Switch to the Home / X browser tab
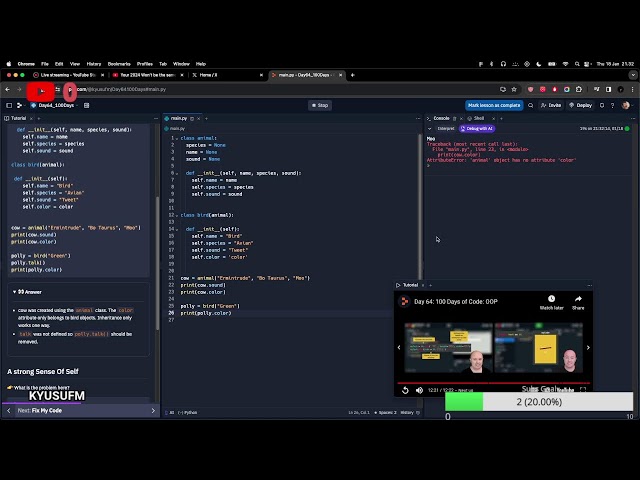Image resolution: width=640 pixels, height=480 pixels. click(x=227, y=75)
